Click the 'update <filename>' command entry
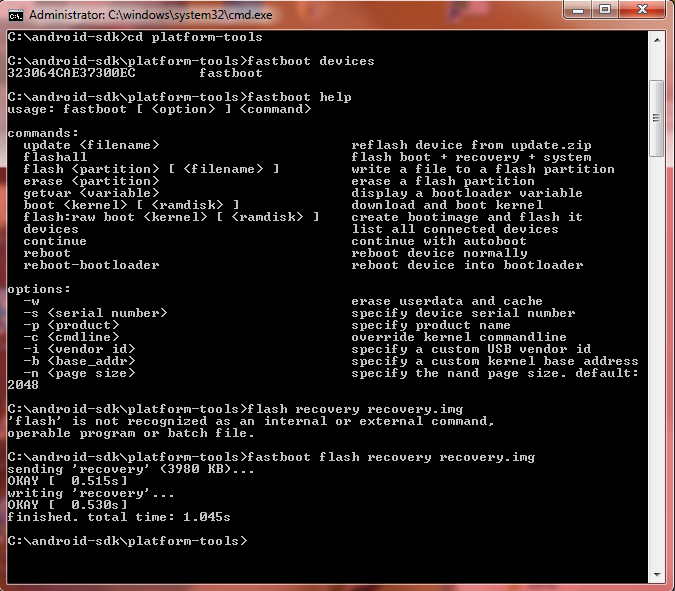 pyautogui.click(x=91, y=145)
